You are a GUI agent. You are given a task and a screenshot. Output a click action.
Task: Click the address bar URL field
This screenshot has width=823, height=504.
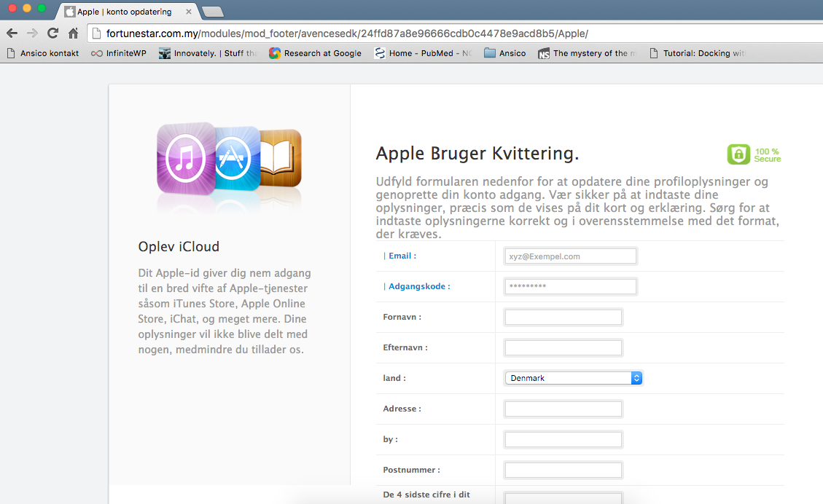(456, 34)
